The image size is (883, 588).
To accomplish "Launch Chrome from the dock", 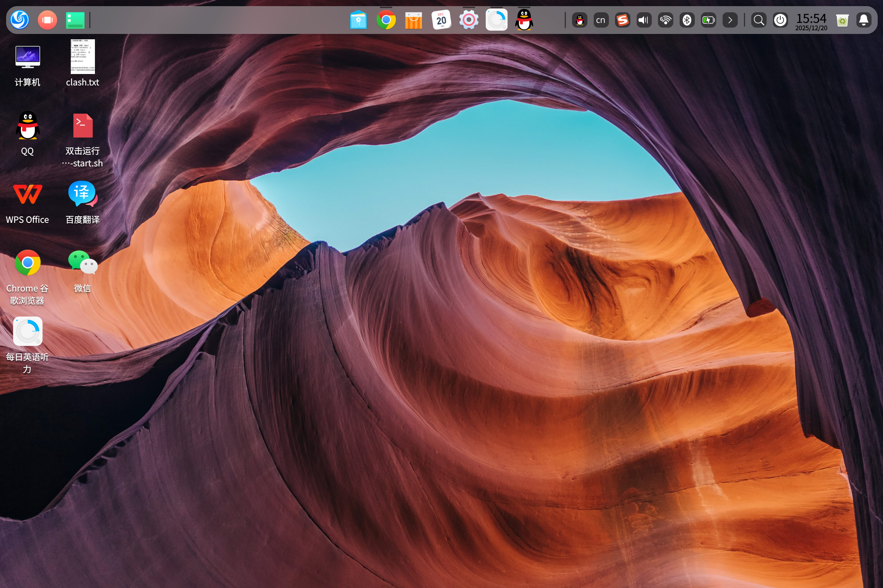I will click(386, 20).
